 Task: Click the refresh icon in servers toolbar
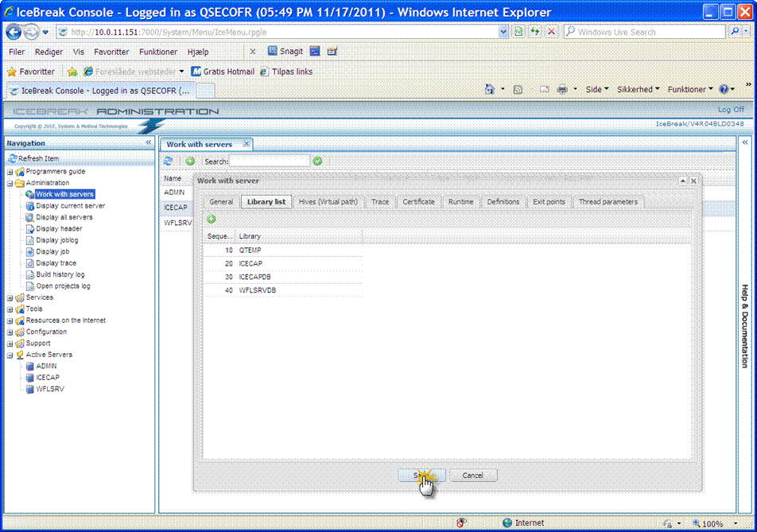[168, 161]
